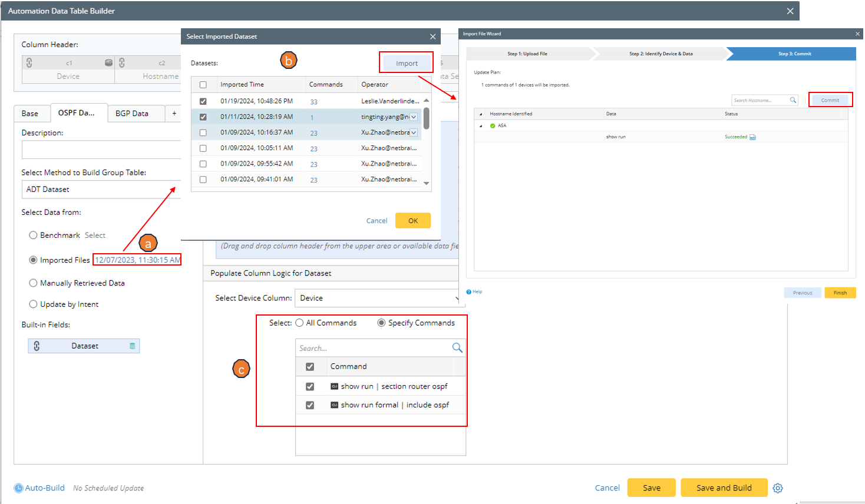Open the imported file date link 12/07/2023
Viewport: 865px width, 504px height.
coord(138,260)
